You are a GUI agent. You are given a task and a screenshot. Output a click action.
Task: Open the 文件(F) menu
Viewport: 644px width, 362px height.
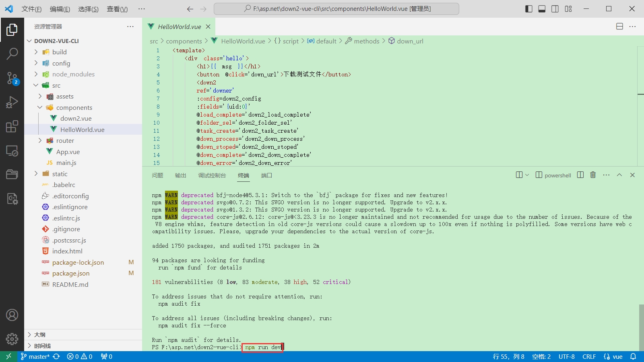point(31,9)
